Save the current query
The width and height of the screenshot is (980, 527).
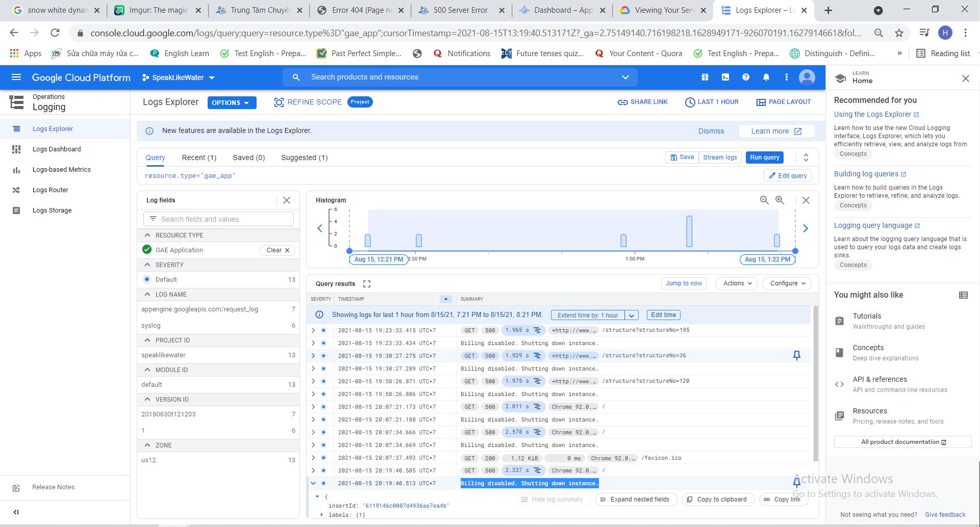682,157
